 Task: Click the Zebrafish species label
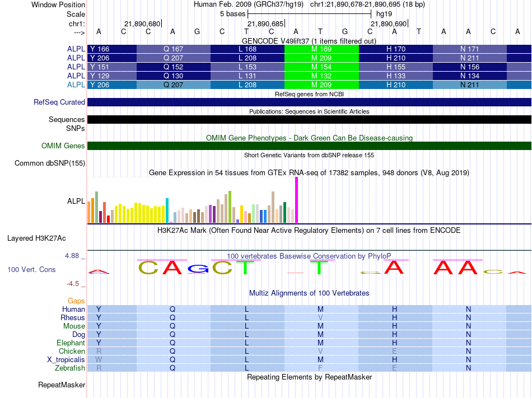70,368
